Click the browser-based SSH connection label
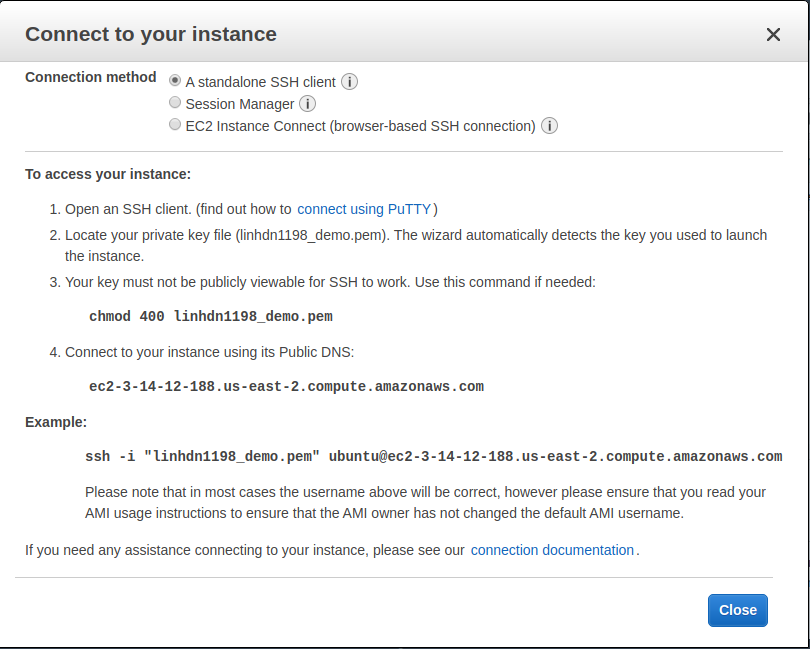Screen dimensions: 810x649 tap(360, 126)
